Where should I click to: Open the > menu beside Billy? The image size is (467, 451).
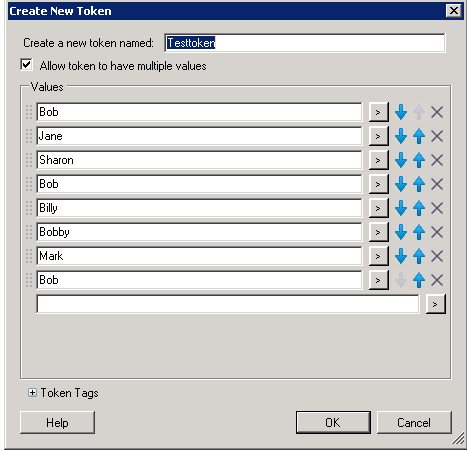coord(378,208)
